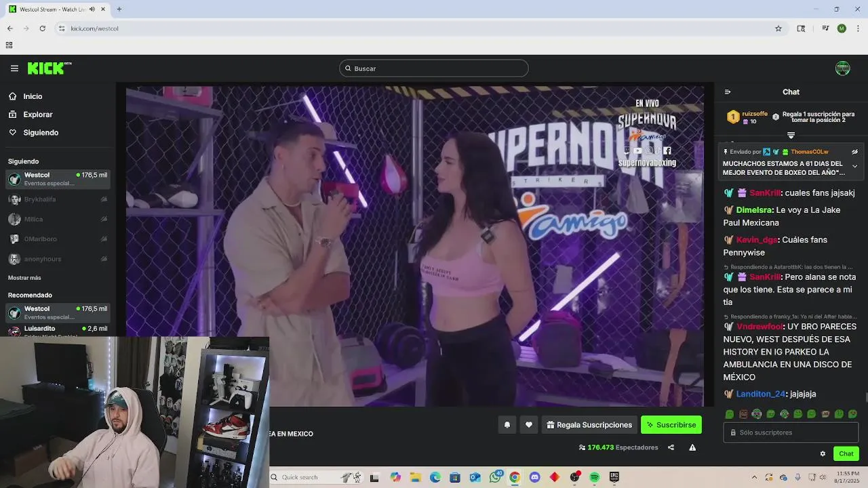Open a new Chrome tab
The height and width of the screenshot is (488, 868).
[119, 9]
